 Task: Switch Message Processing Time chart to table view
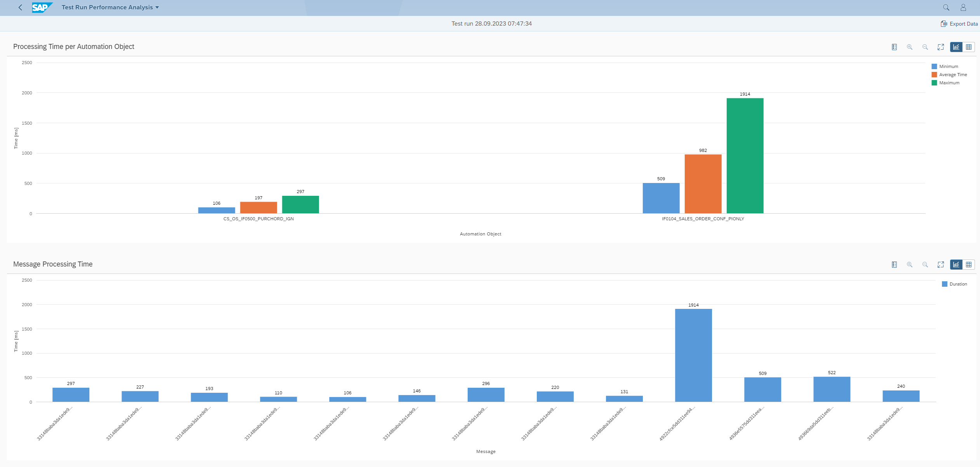click(969, 265)
